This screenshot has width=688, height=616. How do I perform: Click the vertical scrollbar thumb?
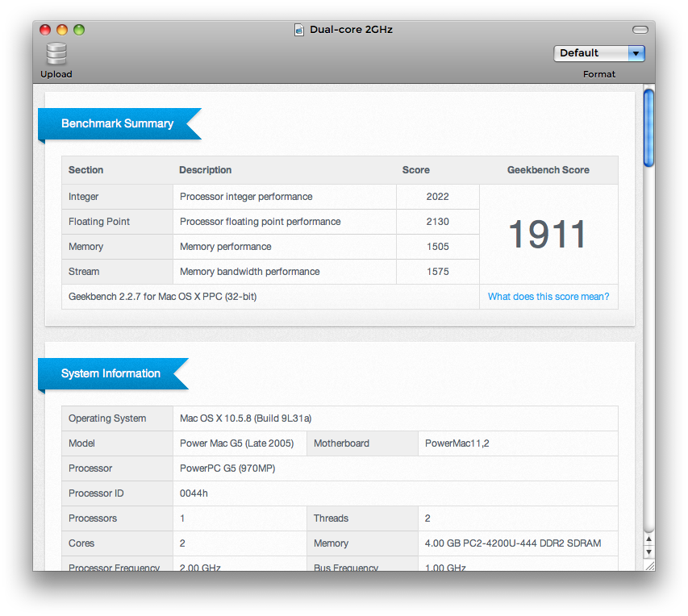[648, 129]
